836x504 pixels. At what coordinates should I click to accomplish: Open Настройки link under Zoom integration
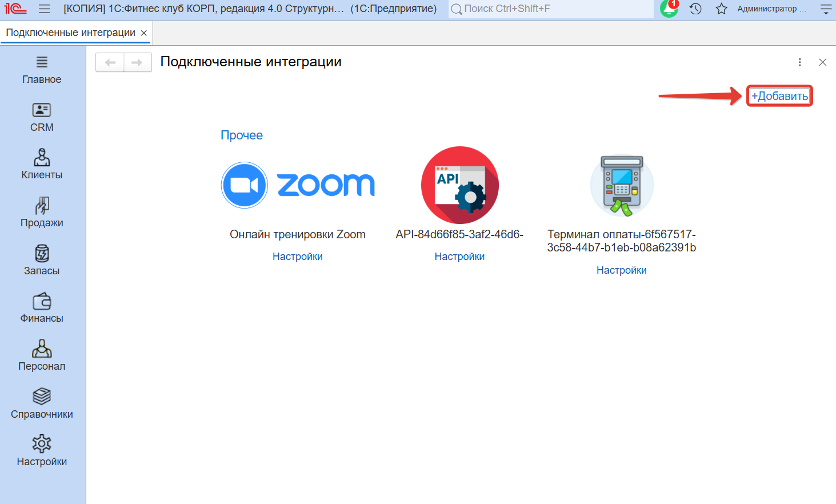(297, 257)
